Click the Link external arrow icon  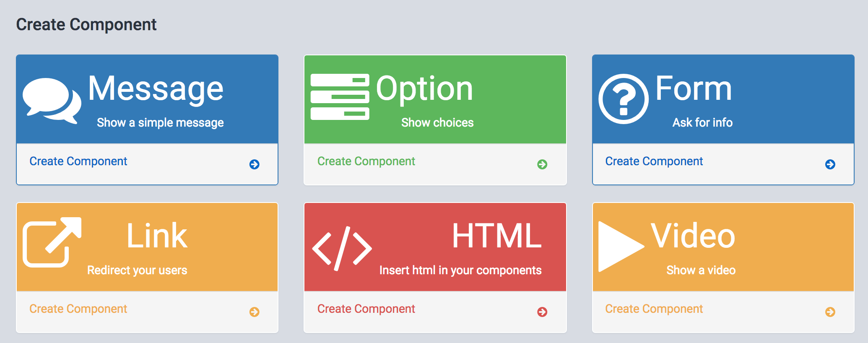pos(52,242)
